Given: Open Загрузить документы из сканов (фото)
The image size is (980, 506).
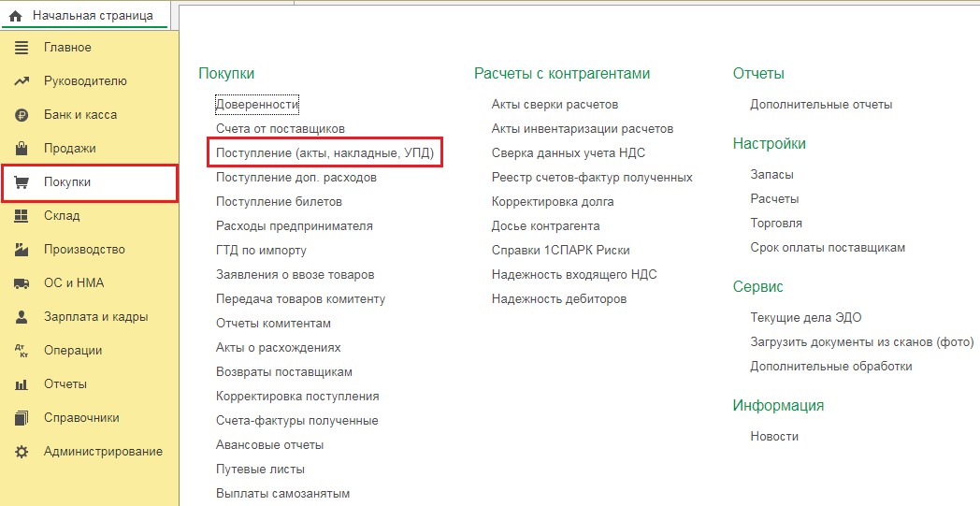Looking at the screenshot, I should [x=862, y=342].
